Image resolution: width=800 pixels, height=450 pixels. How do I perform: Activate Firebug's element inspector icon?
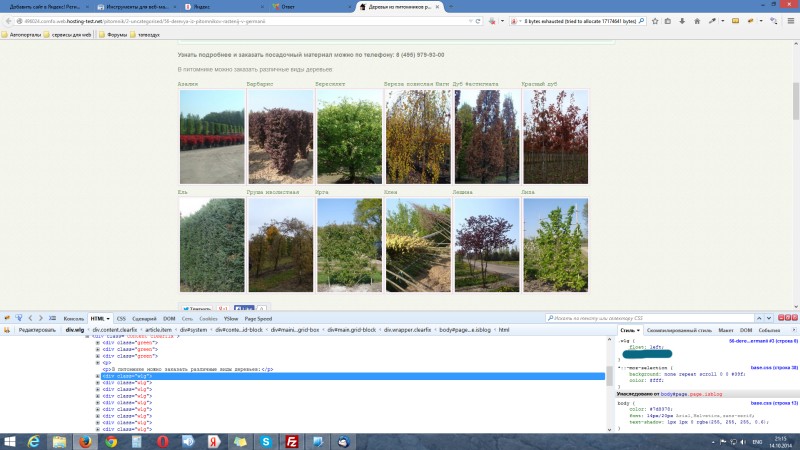[19, 318]
